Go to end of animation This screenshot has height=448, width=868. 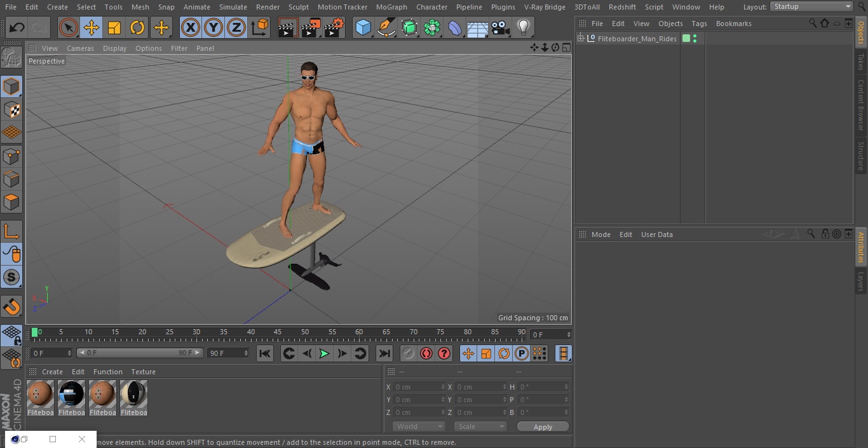tap(384, 353)
